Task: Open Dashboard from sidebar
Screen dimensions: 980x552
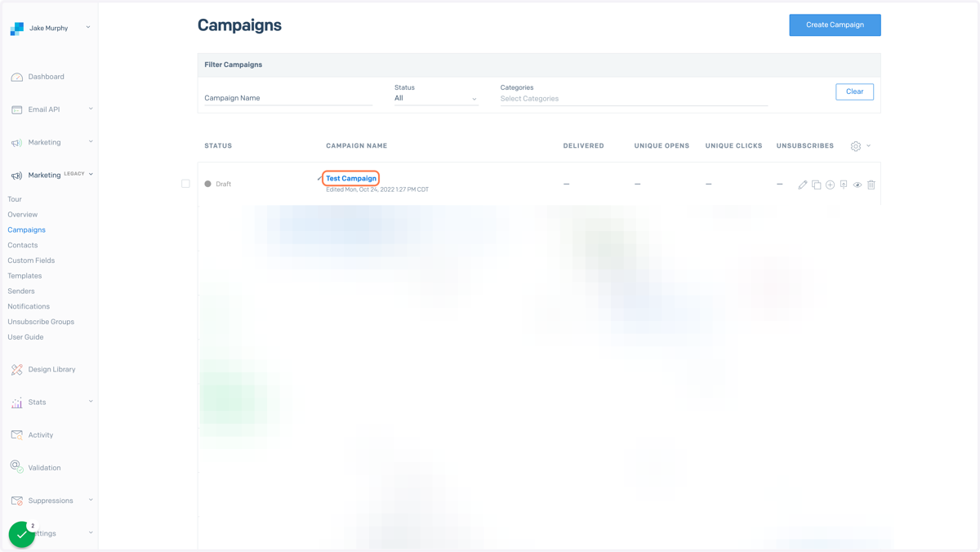Action: click(46, 77)
